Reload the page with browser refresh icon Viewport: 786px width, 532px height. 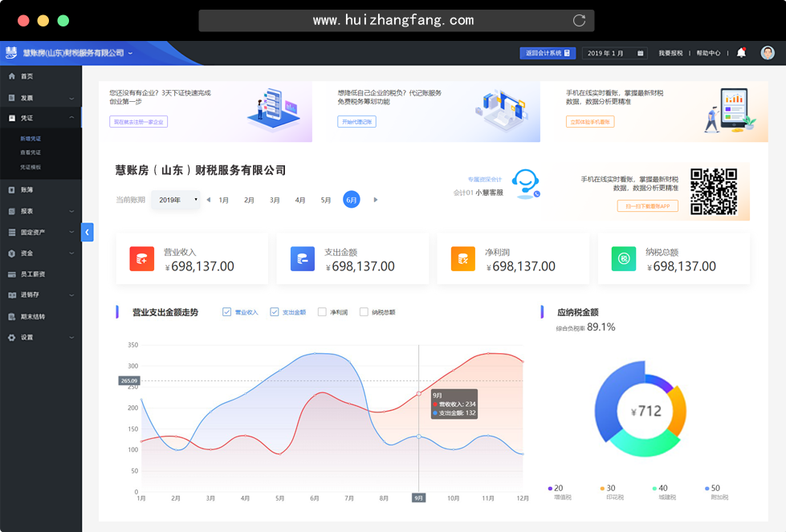click(x=579, y=21)
